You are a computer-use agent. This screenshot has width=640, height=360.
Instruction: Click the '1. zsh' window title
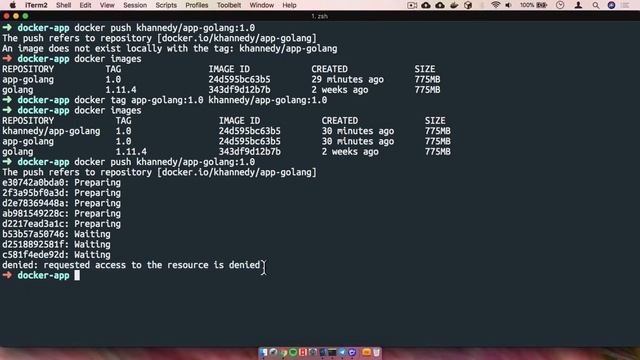(x=320, y=16)
